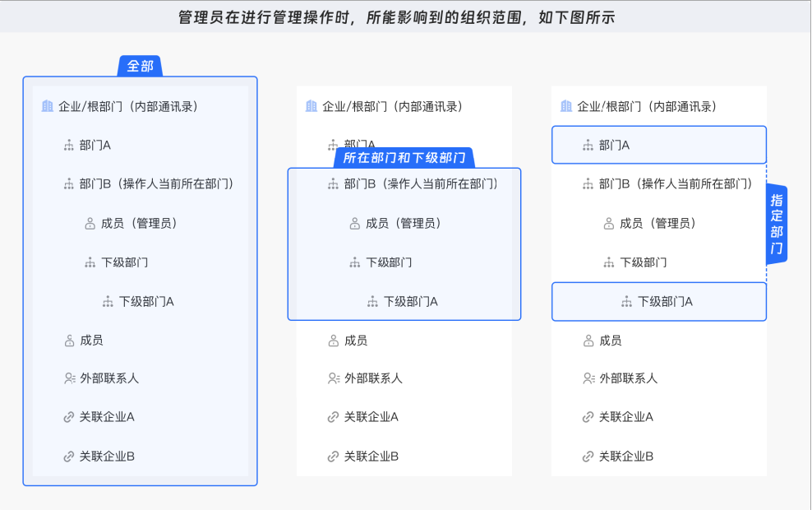Click 下级部门A text in 所在部门和下级部门 panel
812x510 pixels.
(411, 302)
